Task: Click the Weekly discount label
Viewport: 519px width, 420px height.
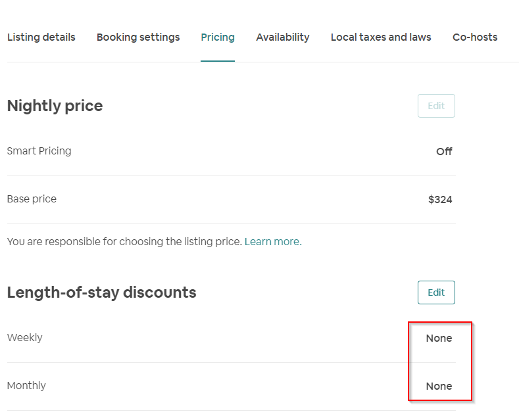Action: click(x=24, y=338)
